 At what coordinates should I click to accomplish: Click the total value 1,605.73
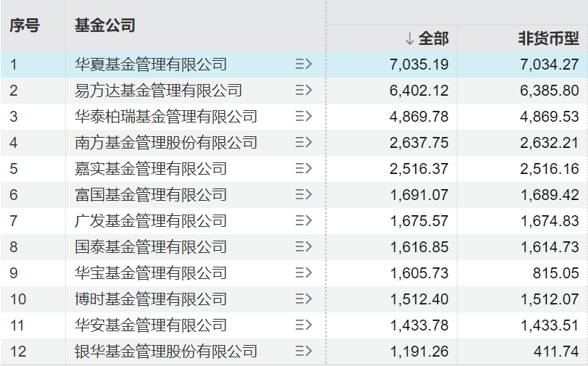419,273
